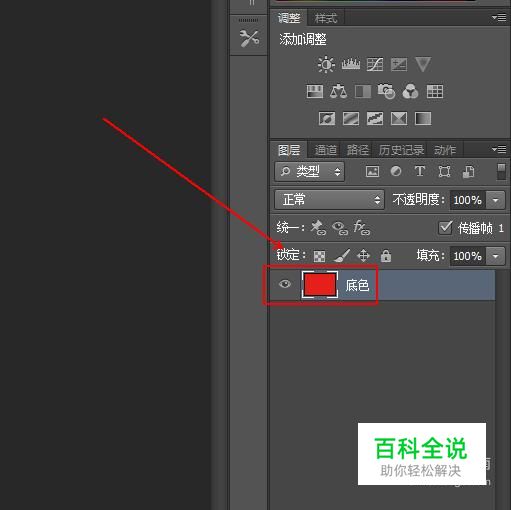Filter layers by pixel layers
The height and width of the screenshot is (510, 511).
[372, 172]
